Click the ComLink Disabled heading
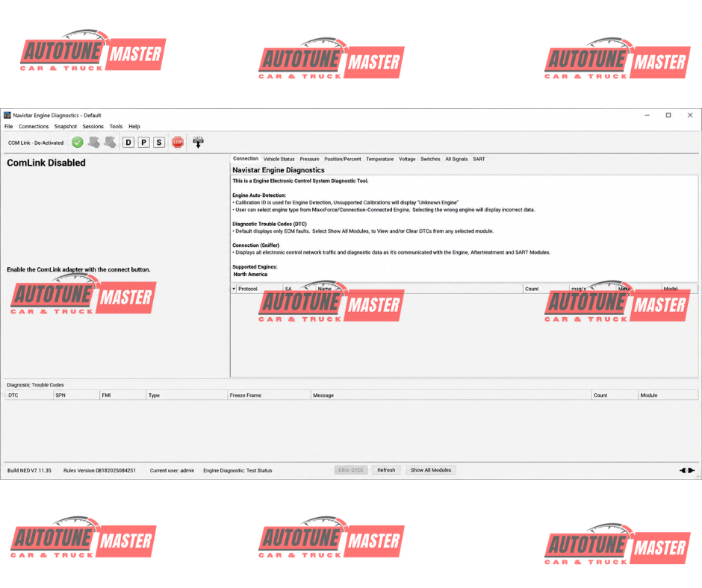The height and width of the screenshot is (588, 702). click(x=46, y=163)
